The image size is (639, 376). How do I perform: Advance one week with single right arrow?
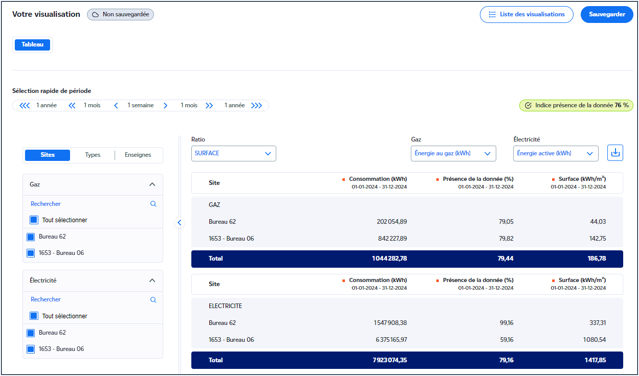[165, 106]
